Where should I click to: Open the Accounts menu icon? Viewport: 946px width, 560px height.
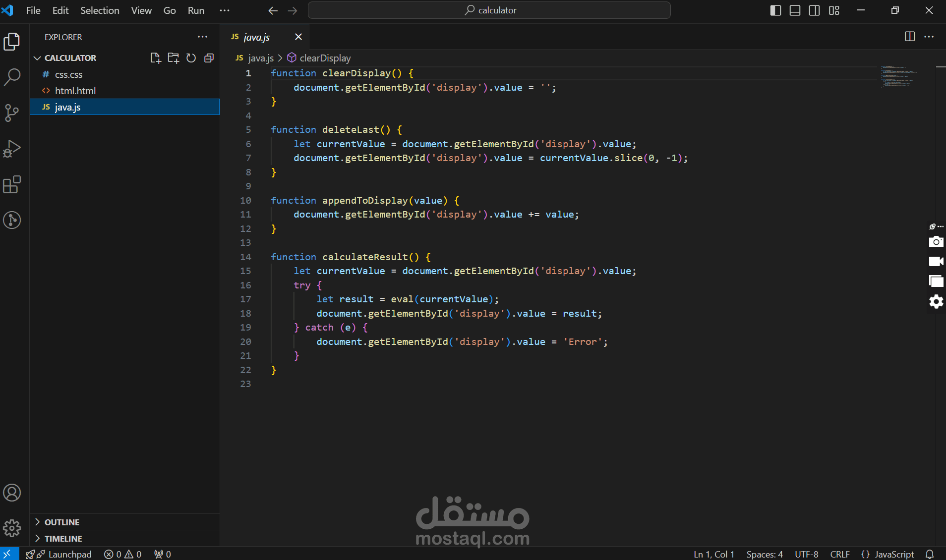pyautogui.click(x=12, y=493)
